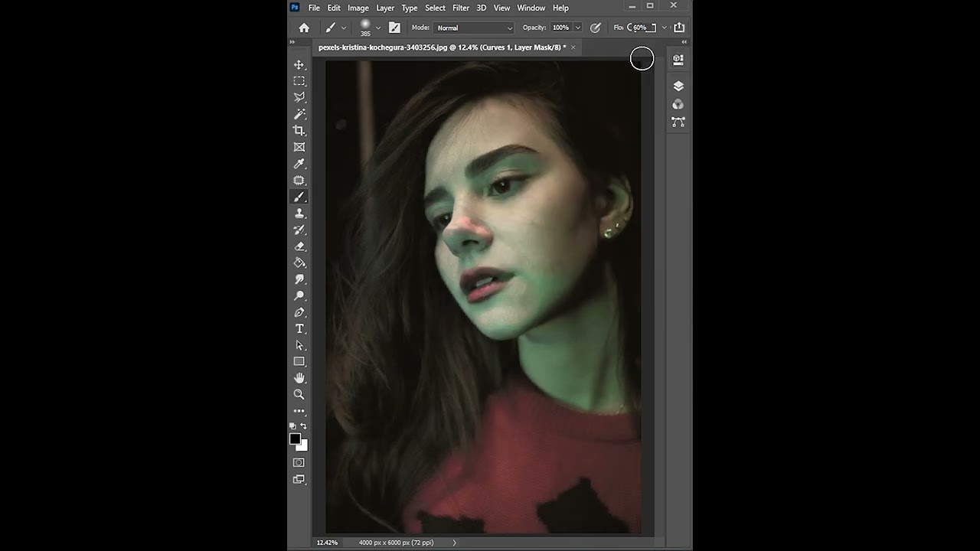Open the brush preset picker showing 385
The image size is (980, 551).
(369, 28)
